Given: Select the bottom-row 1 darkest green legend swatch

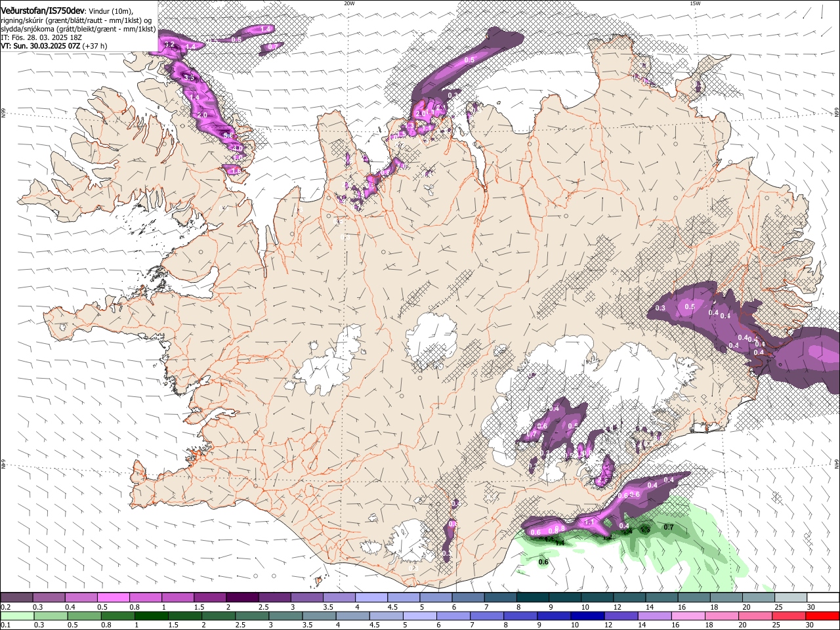Looking at the screenshot, I should coord(152,616).
